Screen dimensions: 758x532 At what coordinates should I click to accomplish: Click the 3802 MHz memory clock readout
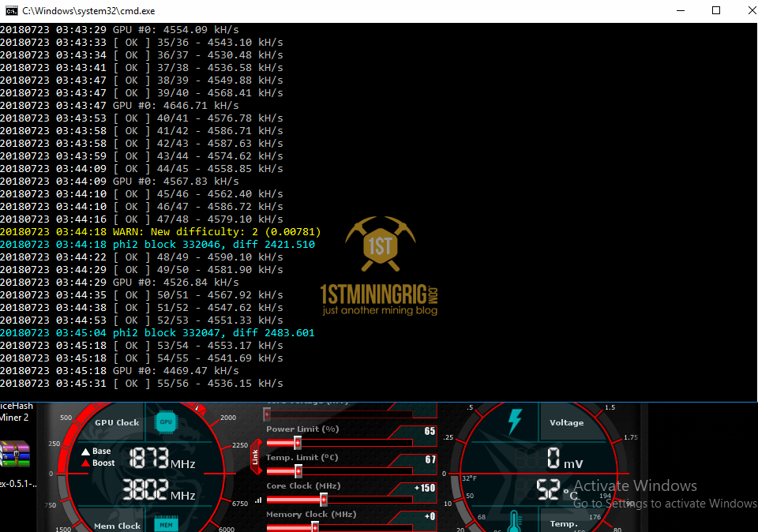click(x=159, y=490)
